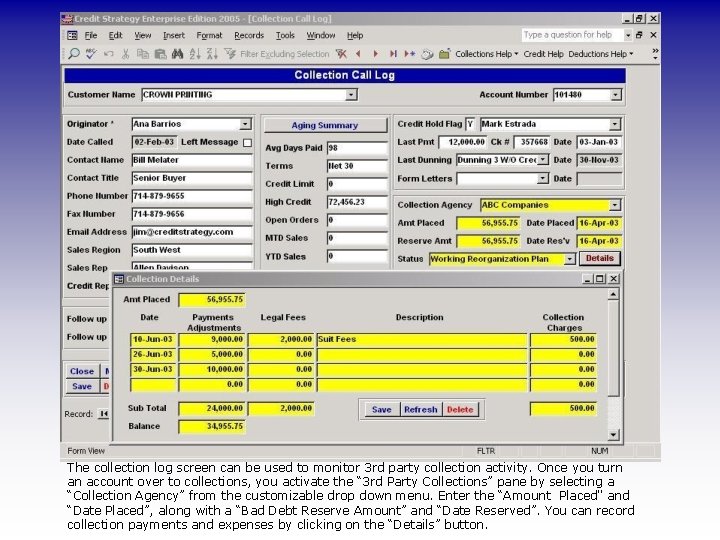Click Credit Strategy app icon in title bar
Screen dimensions: 720x540
pos(67,18)
